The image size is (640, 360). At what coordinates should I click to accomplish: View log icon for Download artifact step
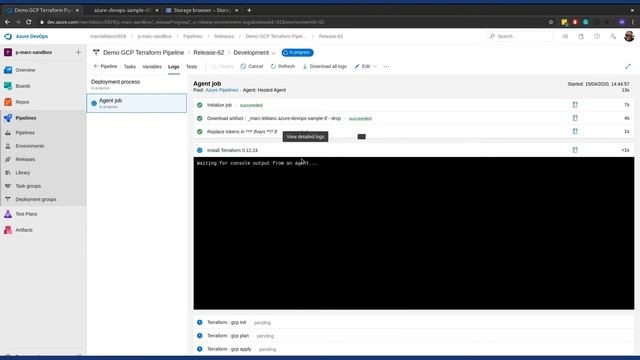point(575,118)
